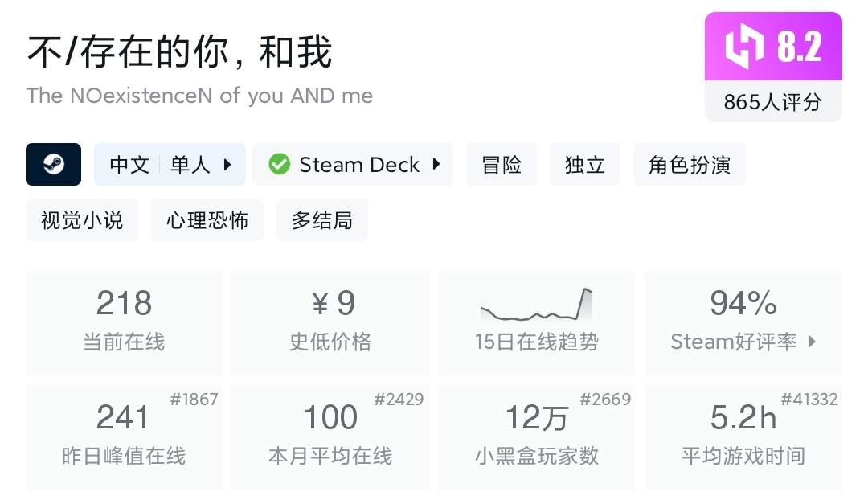The height and width of the screenshot is (504, 868).
Task: View 平均游戏时间 5.2h card
Action: pyautogui.click(x=743, y=436)
